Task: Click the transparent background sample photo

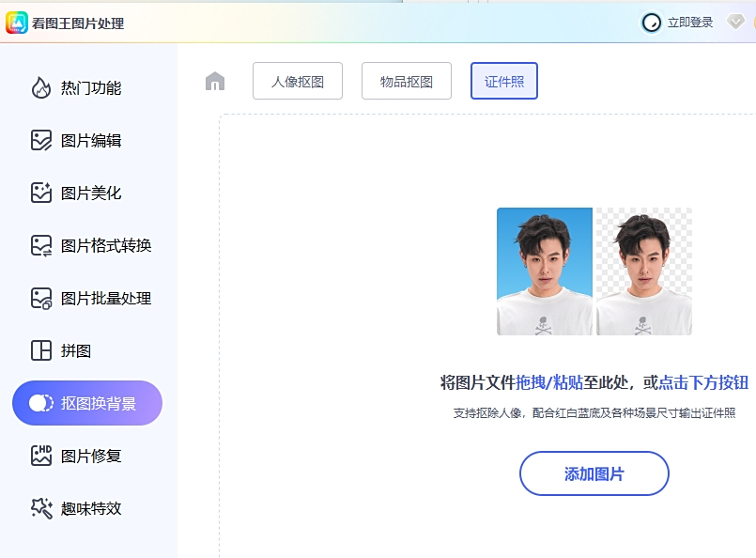Action: pyautogui.click(x=644, y=271)
